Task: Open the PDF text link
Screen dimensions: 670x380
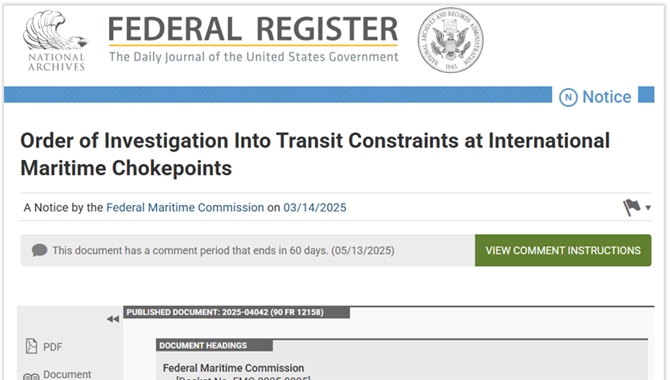Action: point(53,347)
